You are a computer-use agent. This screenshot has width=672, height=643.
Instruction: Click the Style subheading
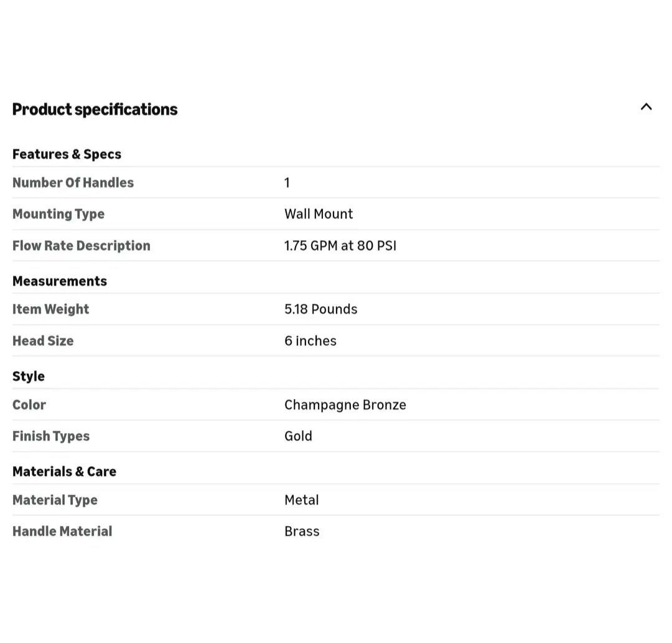click(x=29, y=376)
